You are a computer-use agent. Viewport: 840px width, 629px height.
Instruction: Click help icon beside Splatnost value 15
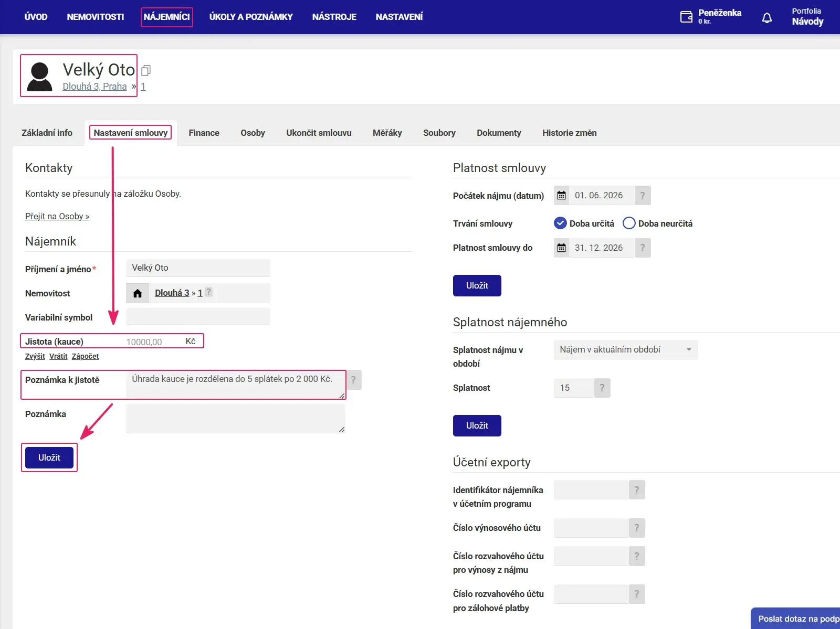coord(602,388)
